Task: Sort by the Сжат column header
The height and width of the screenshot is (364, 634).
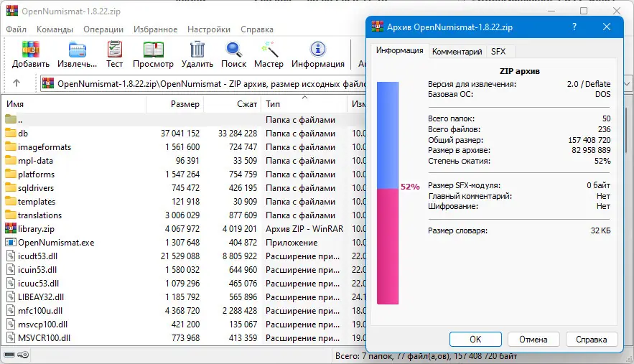Action: coord(232,104)
